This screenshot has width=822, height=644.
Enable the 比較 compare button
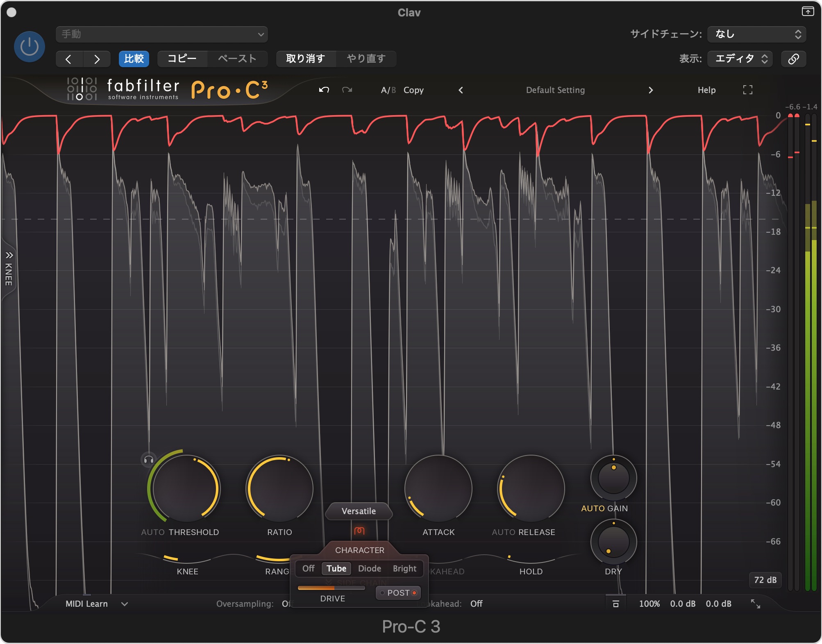coord(134,59)
